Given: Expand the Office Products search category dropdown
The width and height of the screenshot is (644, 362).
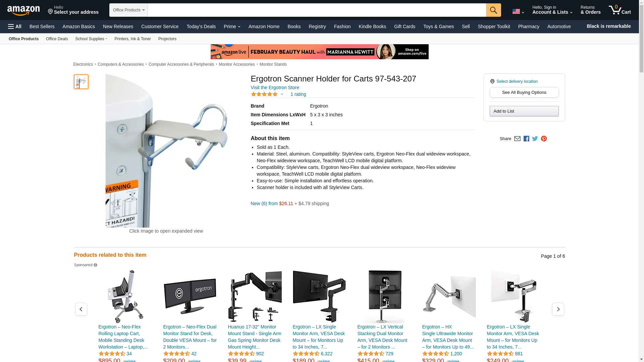Looking at the screenshot, I should (128, 10).
